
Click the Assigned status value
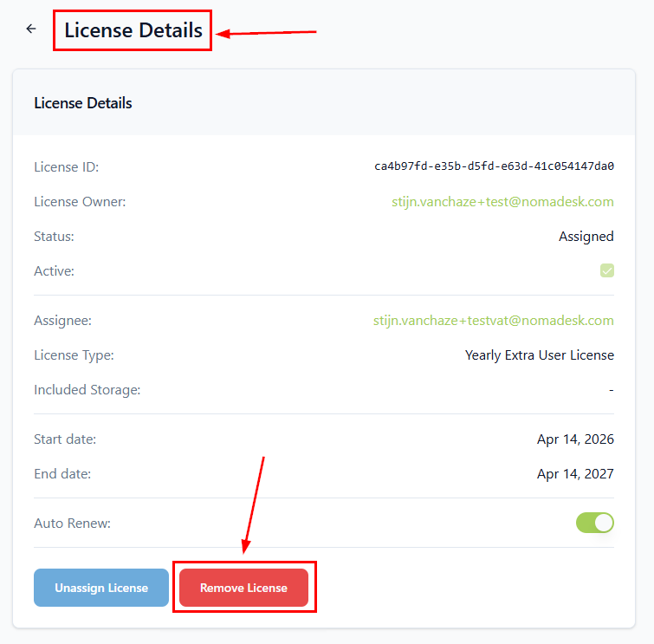coord(586,237)
